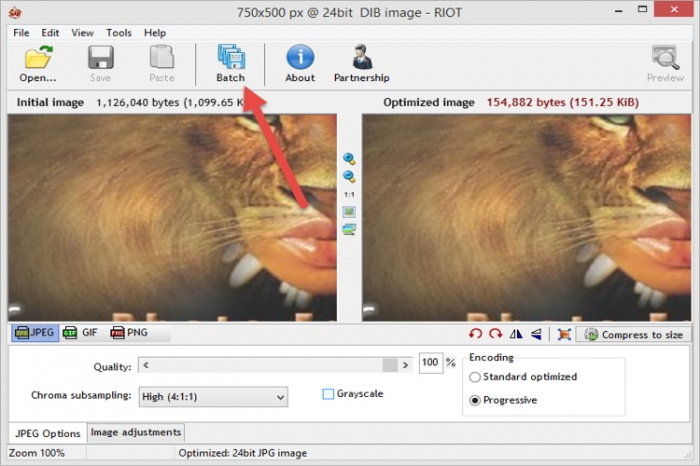Image resolution: width=700 pixels, height=466 pixels.
Task: Open the Batch processing tool
Action: (230, 63)
